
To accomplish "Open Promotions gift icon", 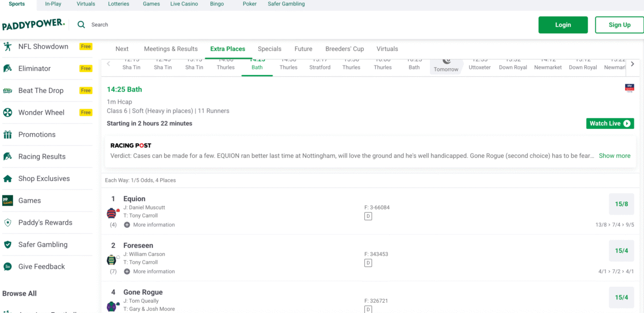I will click(x=8, y=135).
